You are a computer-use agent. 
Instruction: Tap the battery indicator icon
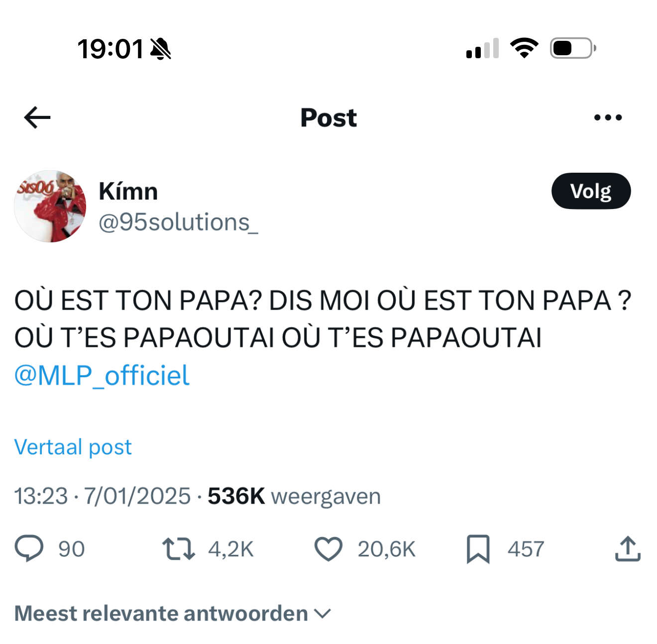point(572,48)
